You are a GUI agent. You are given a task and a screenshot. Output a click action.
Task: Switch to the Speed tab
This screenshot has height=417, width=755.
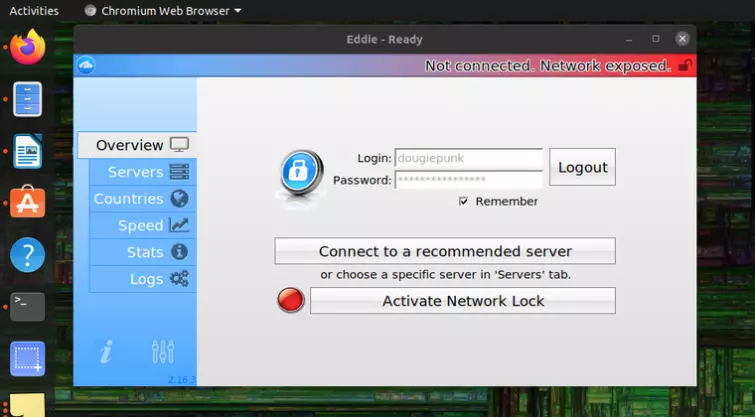pos(143,225)
